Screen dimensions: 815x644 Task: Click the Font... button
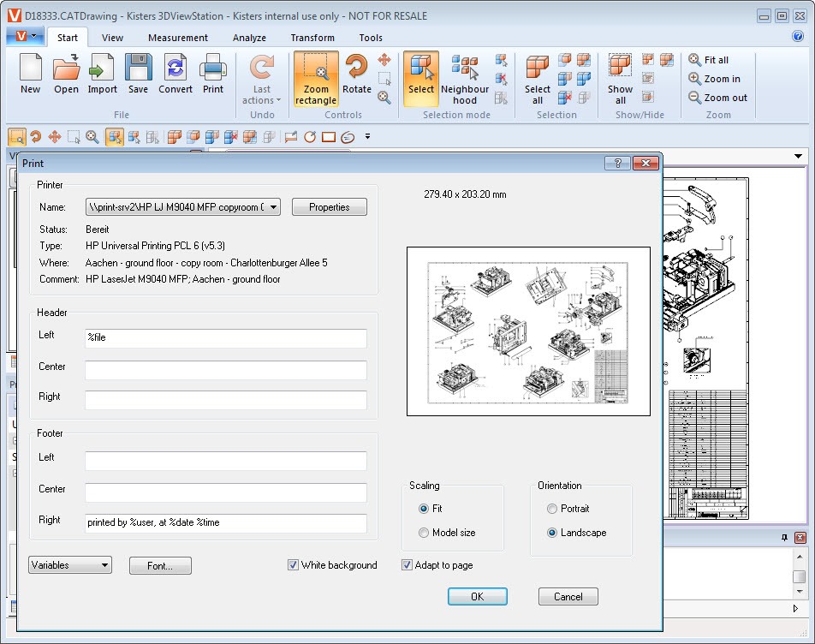pos(160,565)
